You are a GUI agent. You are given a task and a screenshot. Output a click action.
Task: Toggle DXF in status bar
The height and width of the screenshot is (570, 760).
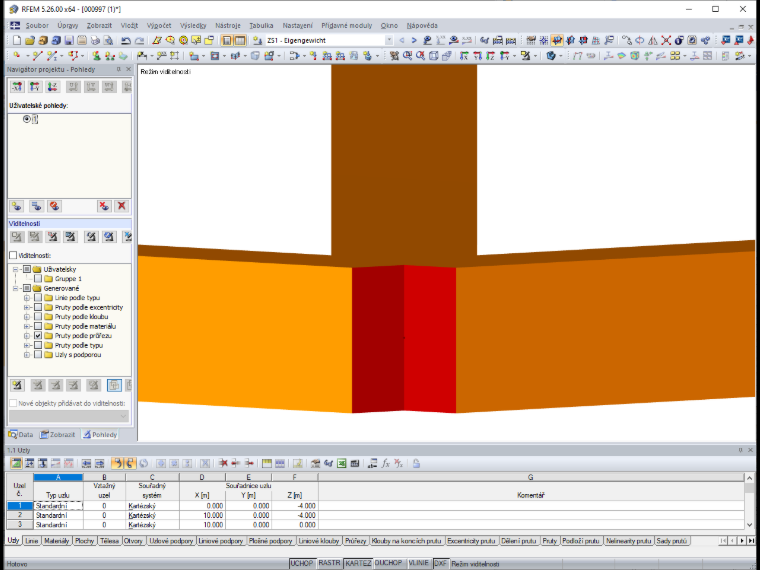[x=440, y=563]
